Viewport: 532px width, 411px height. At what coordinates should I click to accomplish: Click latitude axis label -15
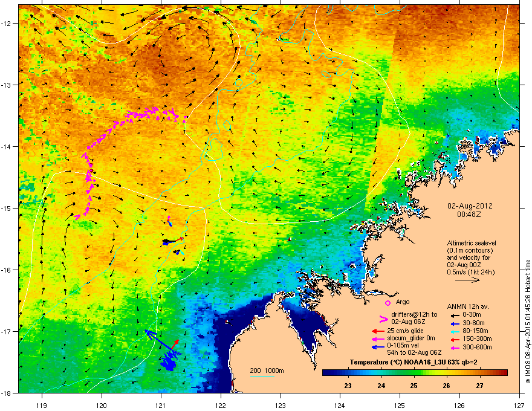pyautogui.click(x=7, y=208)
